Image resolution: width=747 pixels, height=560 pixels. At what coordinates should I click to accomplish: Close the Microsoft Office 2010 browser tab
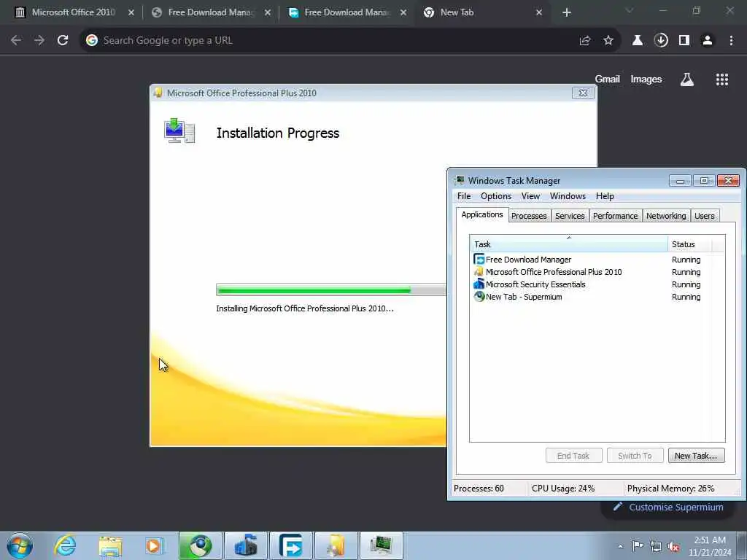[x=131, y=12]
